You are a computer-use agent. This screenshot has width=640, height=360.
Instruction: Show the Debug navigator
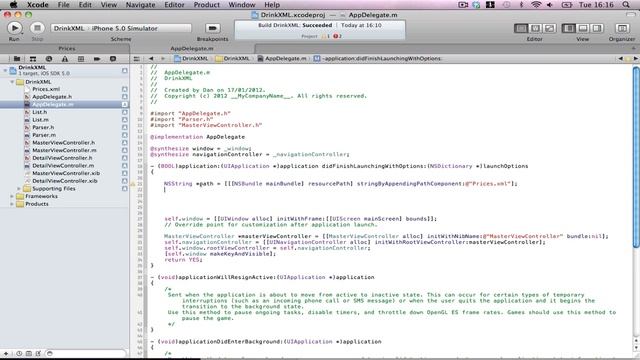point(81,59)
